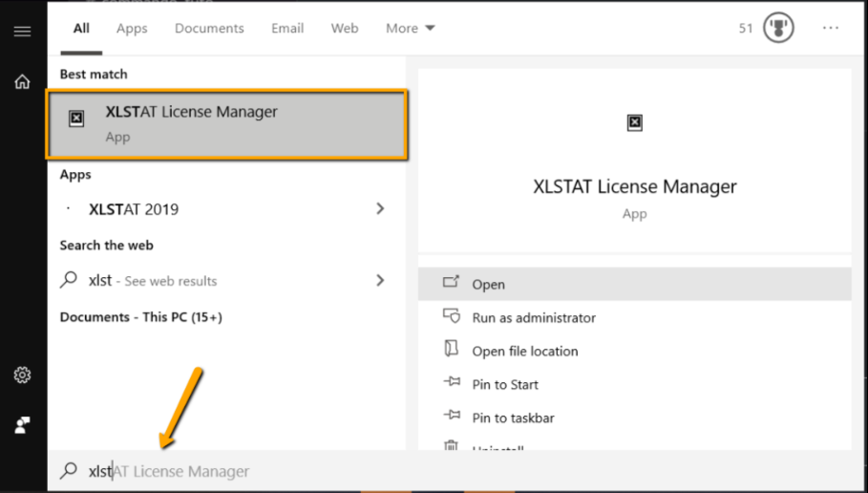Click XLSTAT License Manager best match icon
The image size is (868, 493).
(x=76, y=118)
